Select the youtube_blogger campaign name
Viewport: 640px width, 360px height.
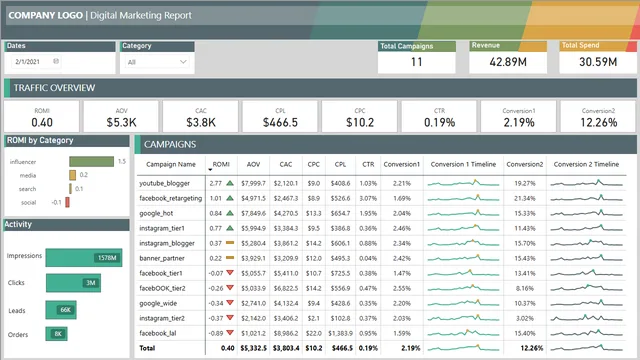164,183
